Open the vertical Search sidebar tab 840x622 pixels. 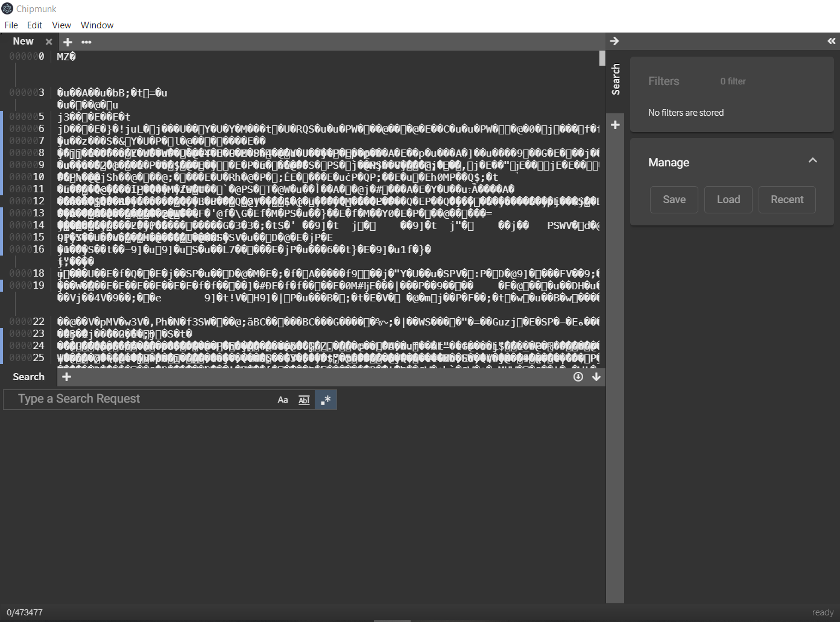coord(616,79)
